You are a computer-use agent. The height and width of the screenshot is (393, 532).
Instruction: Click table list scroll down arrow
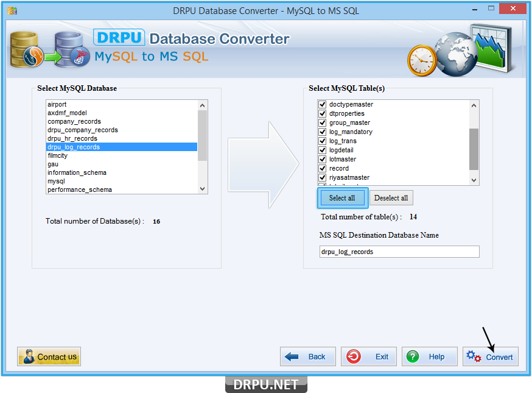click(474, 180)
